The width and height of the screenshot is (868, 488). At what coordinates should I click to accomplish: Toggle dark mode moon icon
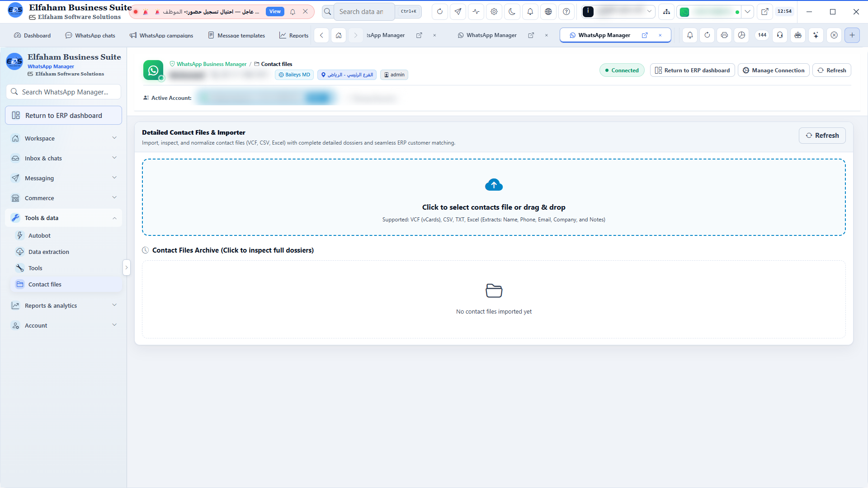coord(512,12)
